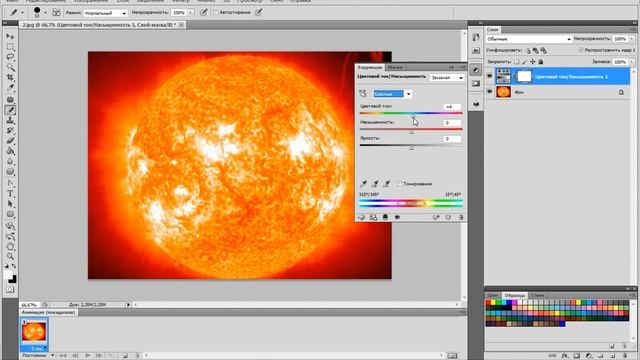Select the Rectangular Marquee tool
The width and height of the screenshot is (640, 360).
click(10, 47)
